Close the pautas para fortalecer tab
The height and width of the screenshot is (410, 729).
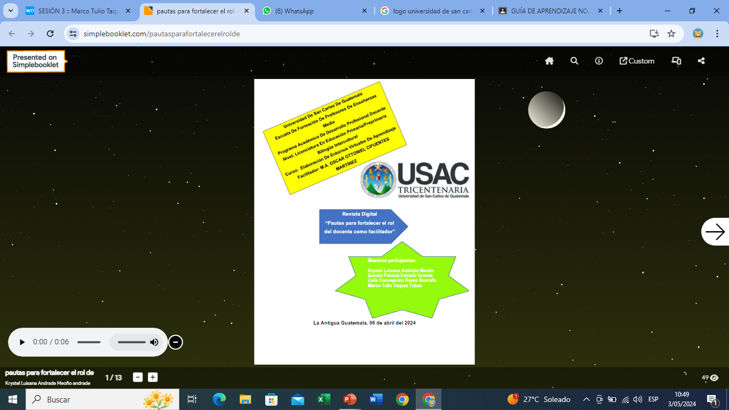click(246, 11)
